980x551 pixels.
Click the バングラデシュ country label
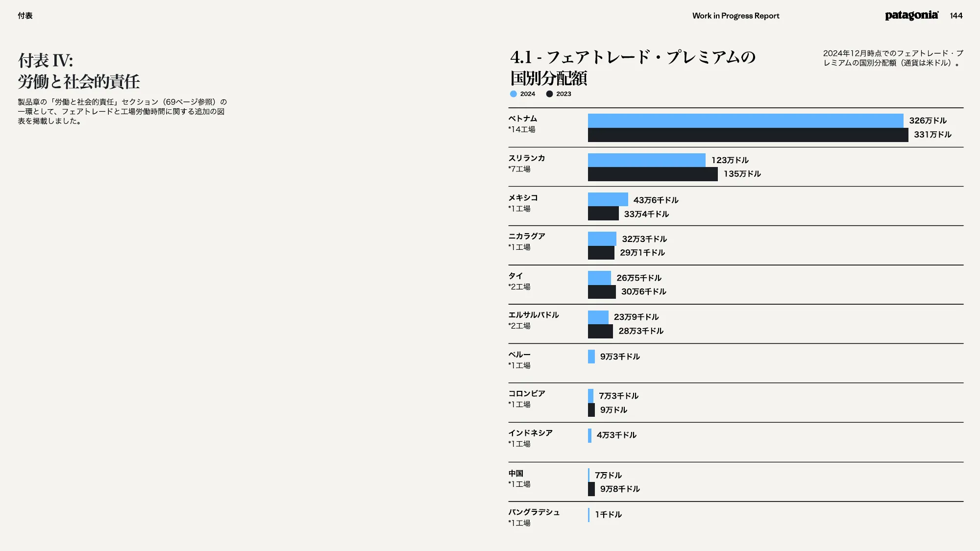point(534,512)
